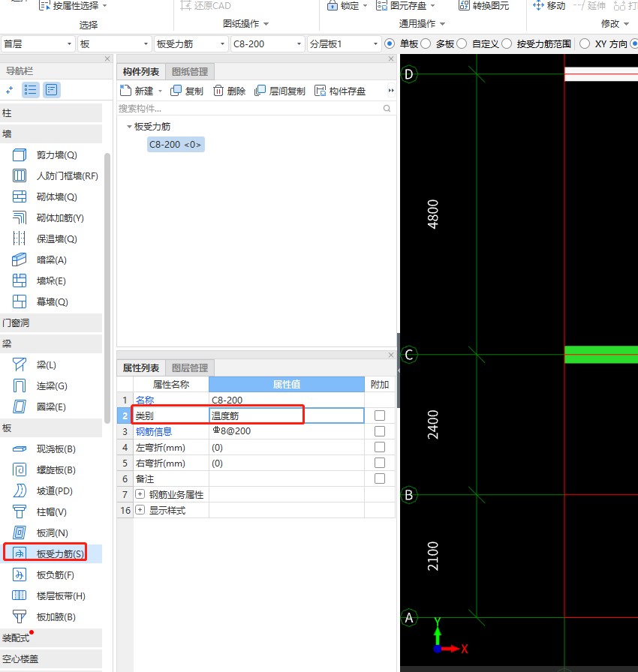Click the 删除 delete component button
Viewport: 638px width, 672px height.
click(229, 91)
